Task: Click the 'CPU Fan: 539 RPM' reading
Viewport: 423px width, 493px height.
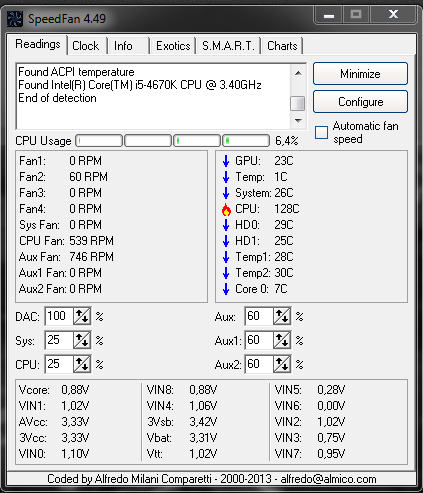Action: click(66, 241)
